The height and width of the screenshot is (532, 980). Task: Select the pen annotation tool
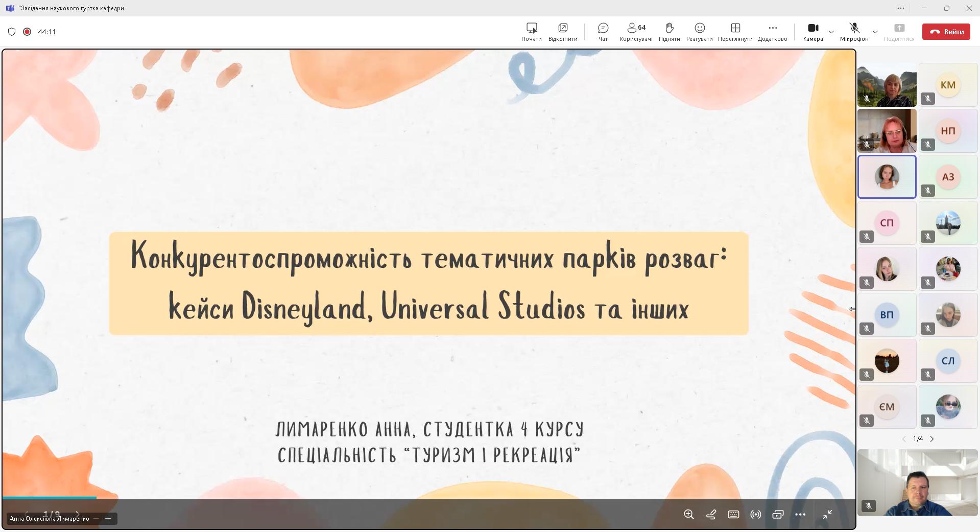click(711, 515)
